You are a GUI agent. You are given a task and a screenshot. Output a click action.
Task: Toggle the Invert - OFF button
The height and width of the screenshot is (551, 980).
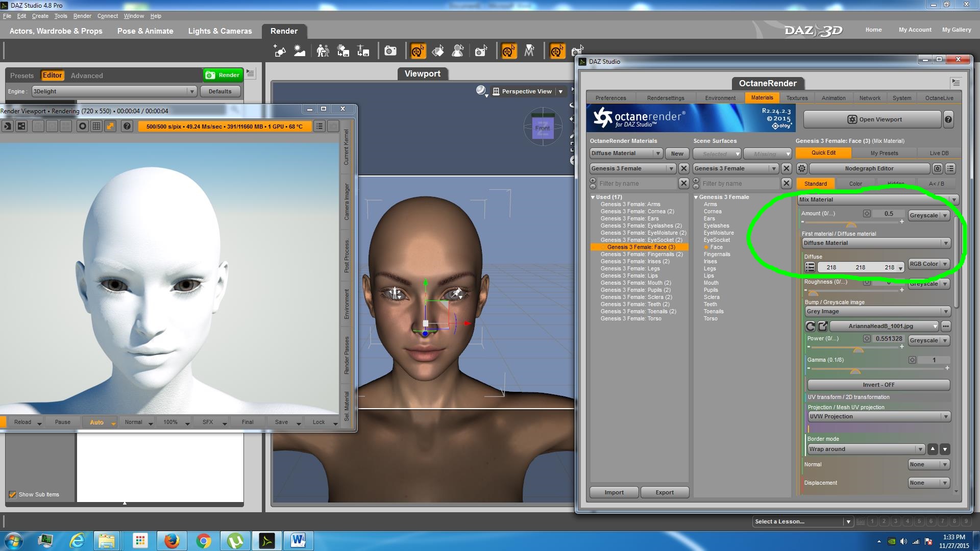point(878,385)
